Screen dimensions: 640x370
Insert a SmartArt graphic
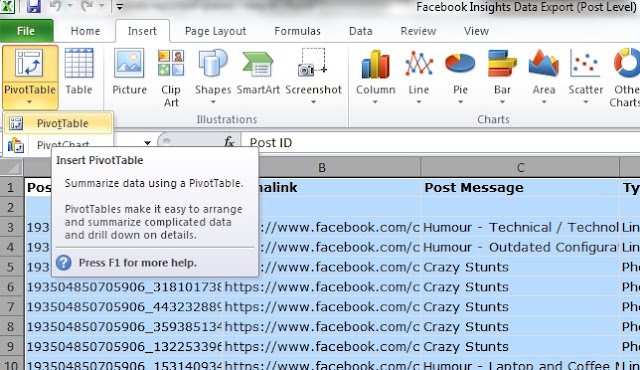point(258,71)
